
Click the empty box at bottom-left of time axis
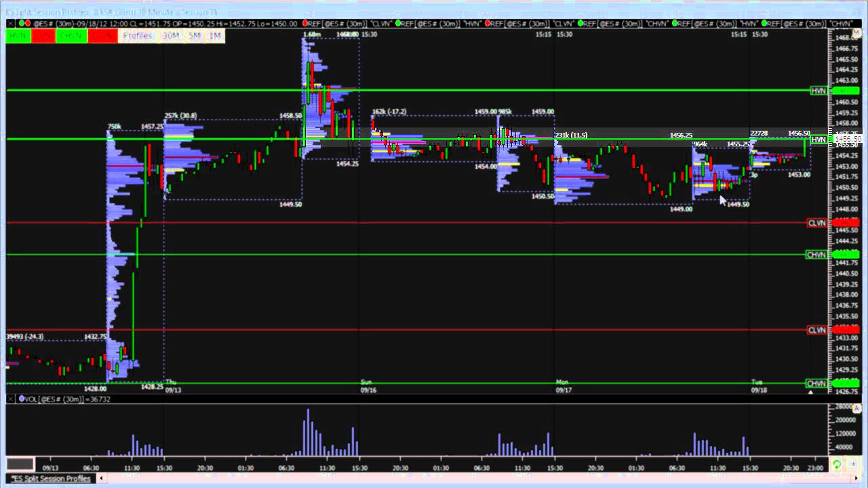pos(20,464)
